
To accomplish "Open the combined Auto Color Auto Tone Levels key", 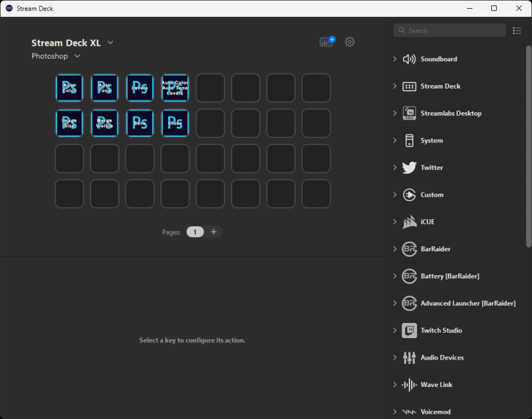I will [x=175, y=88].
